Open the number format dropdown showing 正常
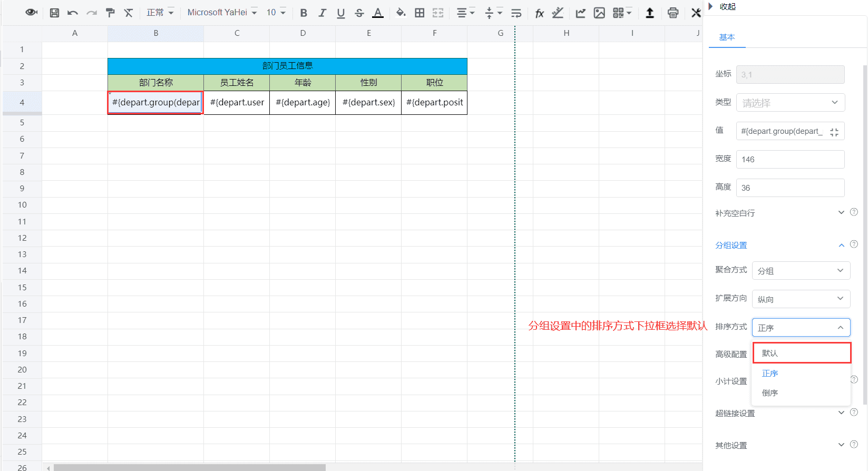Image resolution: width=868 pixels, height=471 pixels. click(160, 13)
